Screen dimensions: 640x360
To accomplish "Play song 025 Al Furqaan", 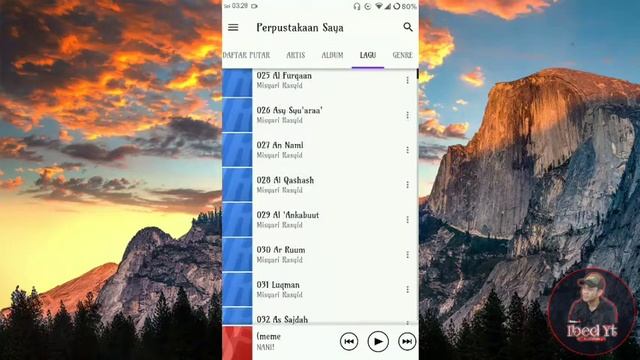I will coord(320,83).
